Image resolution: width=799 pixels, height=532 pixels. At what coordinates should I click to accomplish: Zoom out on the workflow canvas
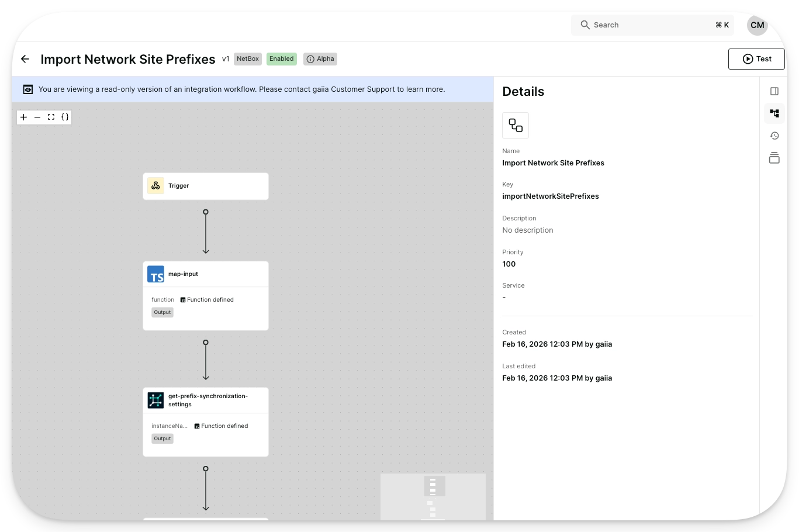tap(37, 117)
